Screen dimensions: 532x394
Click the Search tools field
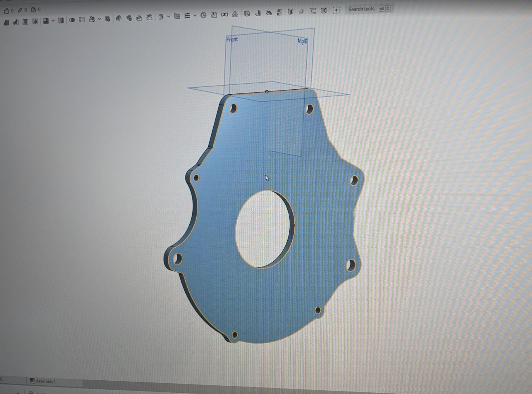coord(362,9)
